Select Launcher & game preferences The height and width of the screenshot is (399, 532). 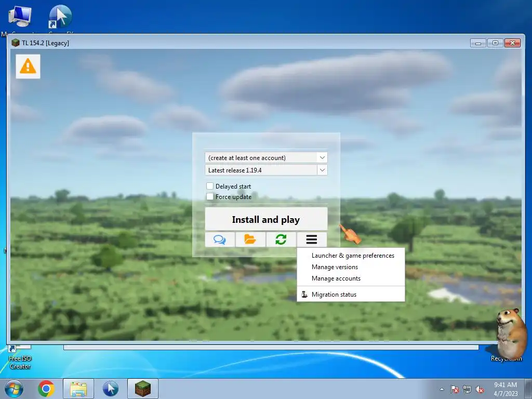351,256
